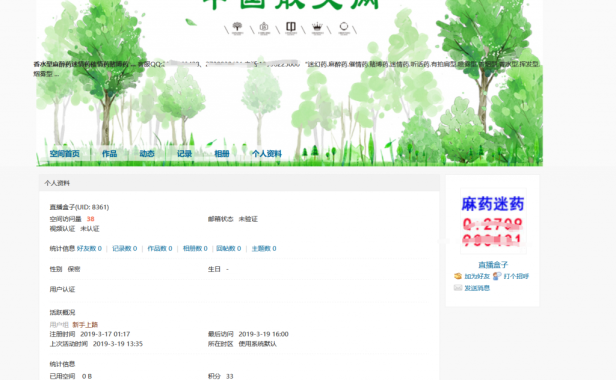Click the 用户认证 label
Image resolution: width=616 pixels, height=380 pixels.
click(62, 290)
